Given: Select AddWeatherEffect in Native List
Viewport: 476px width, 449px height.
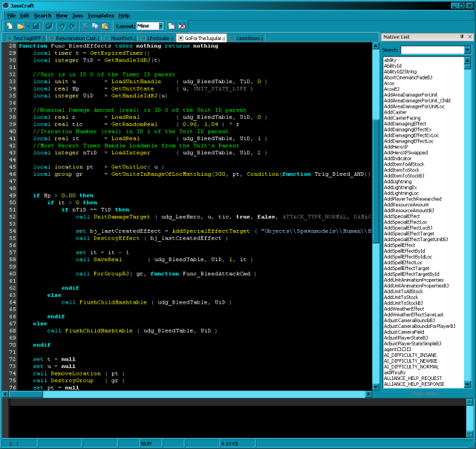Looking at the screenshot, I should [404, 309].
